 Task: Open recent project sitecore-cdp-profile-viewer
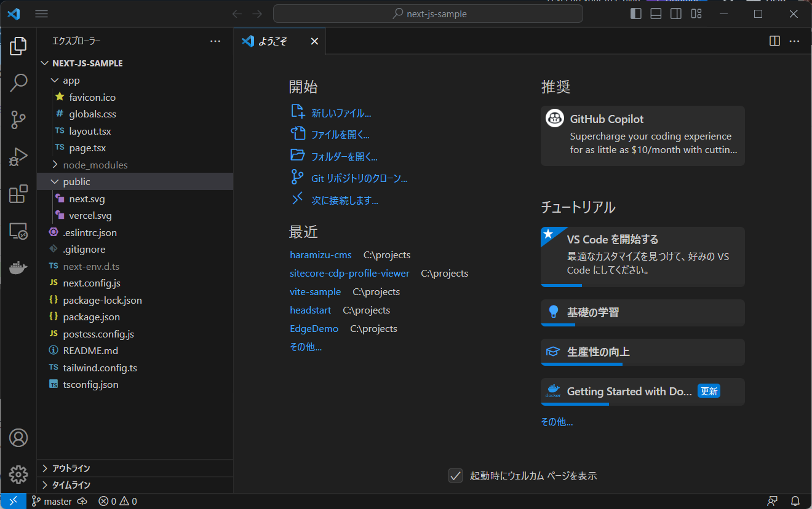tap(349, 273)
